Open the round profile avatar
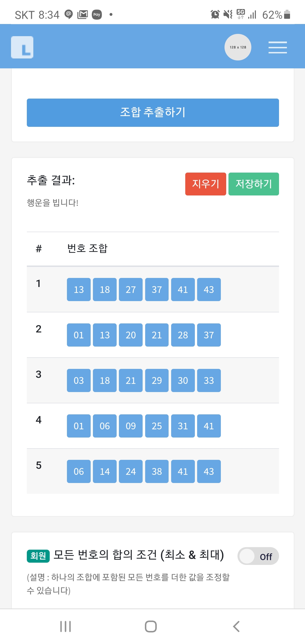Viewport: 305px width, 644px height. click(238, 47)
